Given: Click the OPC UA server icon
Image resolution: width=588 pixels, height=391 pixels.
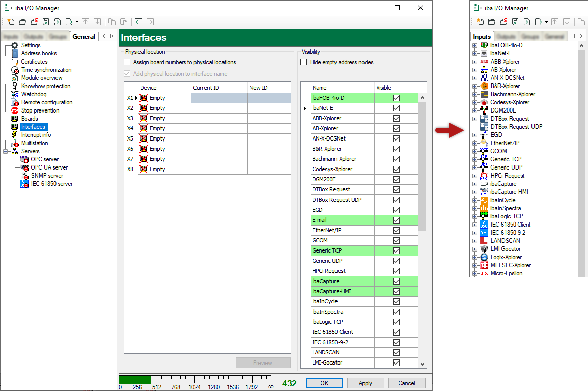Looking at the screenshot, I should click(24, 167).
